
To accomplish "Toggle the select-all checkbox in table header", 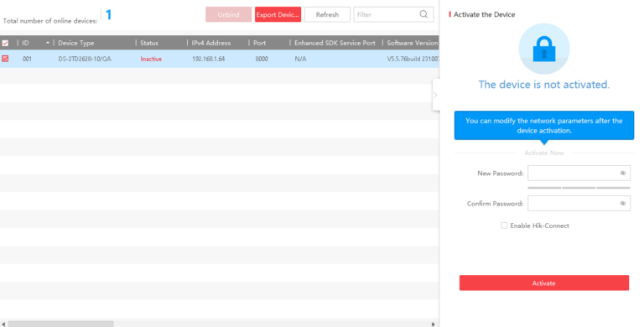I will point(5,43).
